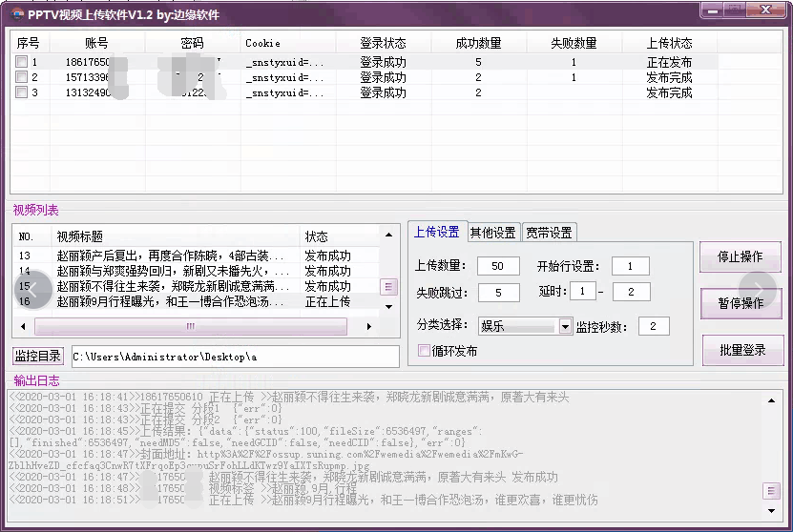793x532 pixels.
Task: Tick the checkbox for account row 3
Action: point(21,92)
